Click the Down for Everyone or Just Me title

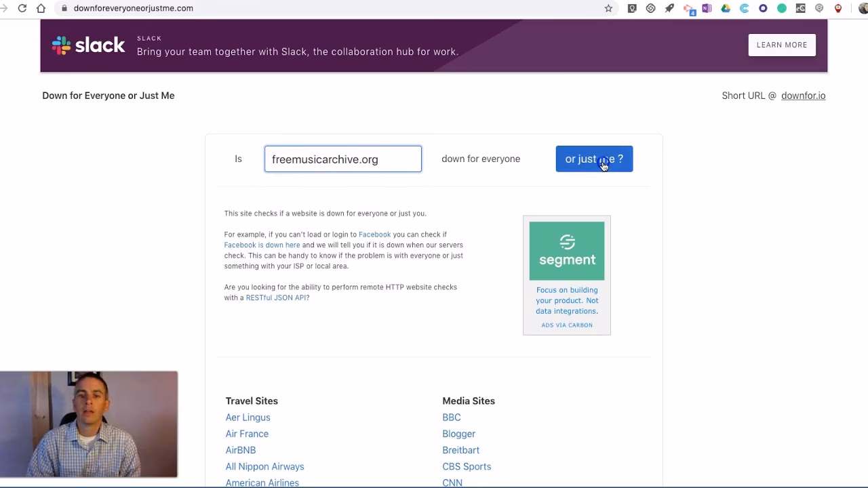click(x=108, y=96)
